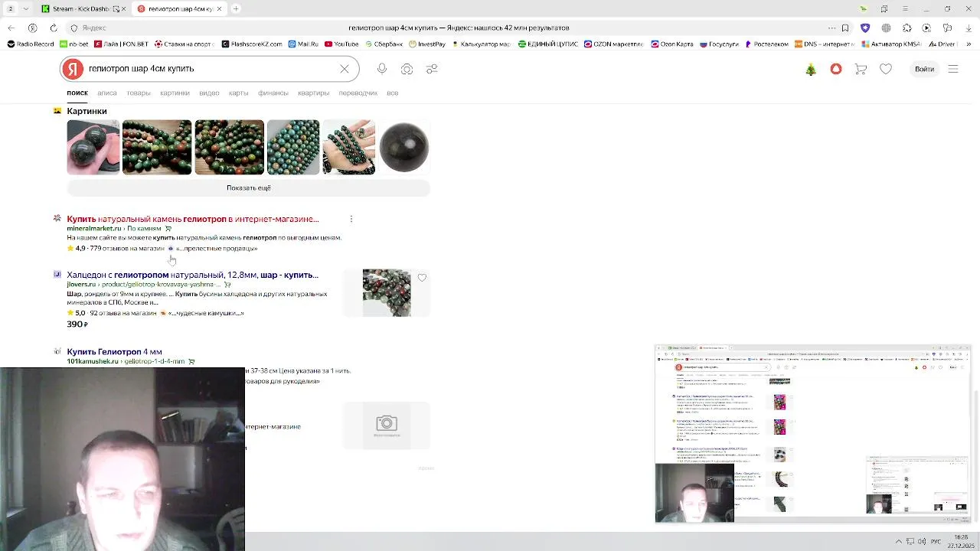
Task: Open search settings sliders icon
Action: 432,69
